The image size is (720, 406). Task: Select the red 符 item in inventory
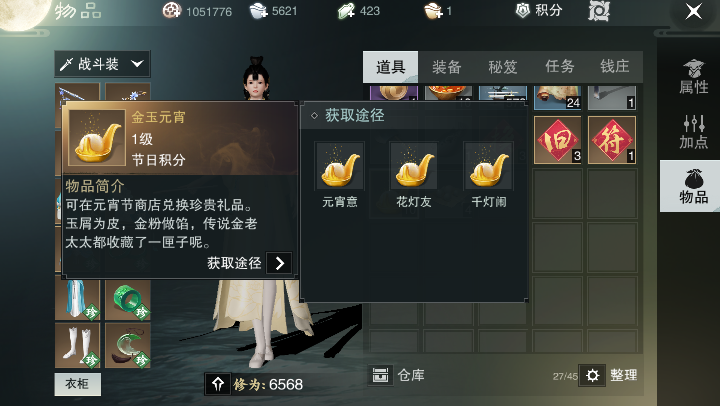pyautogui.click(x=612, y=140)
